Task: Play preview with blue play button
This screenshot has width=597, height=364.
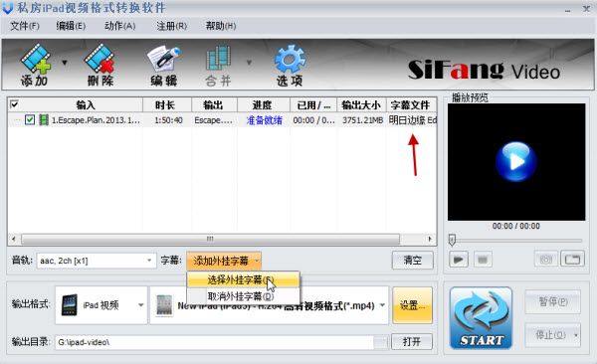Action: click(x=515, y=161)
